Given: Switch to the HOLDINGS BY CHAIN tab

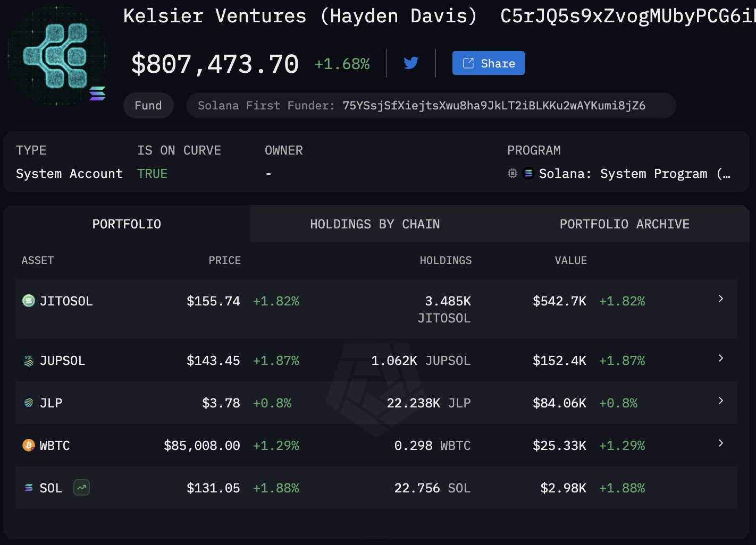Looking at the screenshot, I should pos(375,224).
